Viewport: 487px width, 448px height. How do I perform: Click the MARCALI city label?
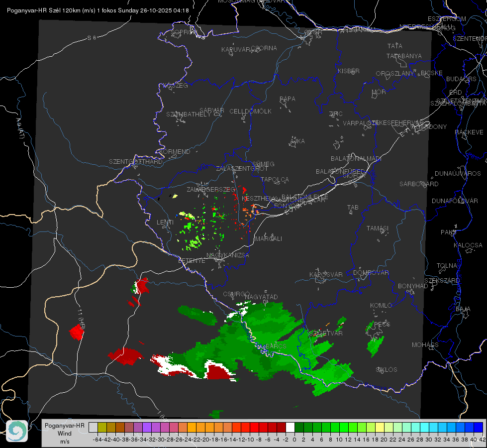[269, 239]
